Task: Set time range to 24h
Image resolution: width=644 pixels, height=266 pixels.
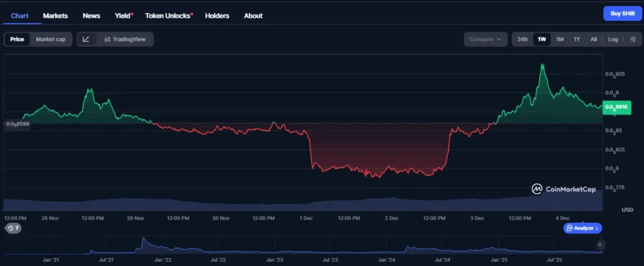Action: [523, 40]
